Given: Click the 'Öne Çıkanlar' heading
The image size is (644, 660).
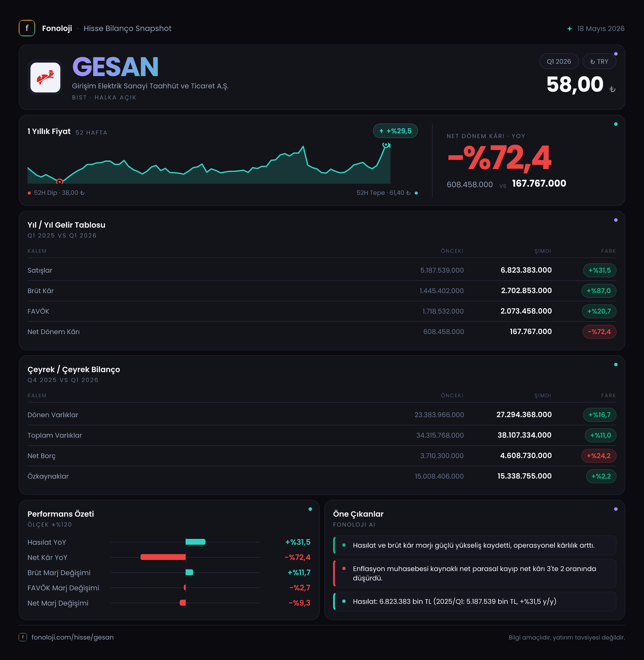Looking at the screenshot, I should pos(358,514).
